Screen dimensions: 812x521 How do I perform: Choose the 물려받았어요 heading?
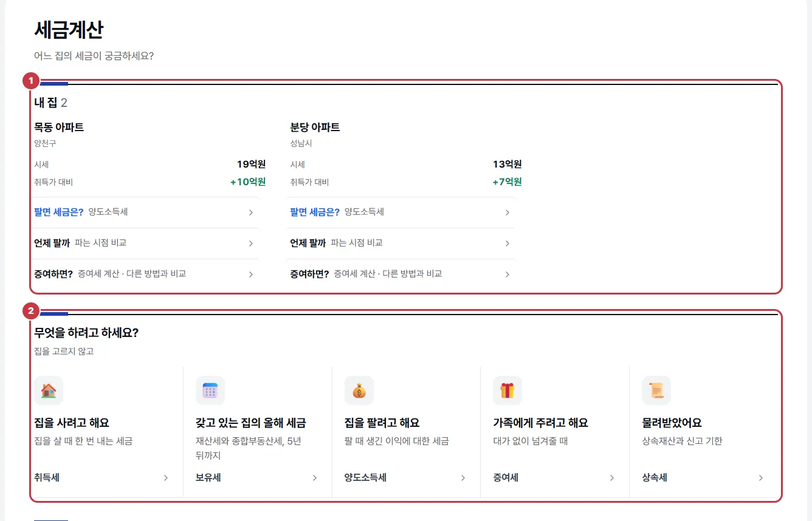(672, 423)
